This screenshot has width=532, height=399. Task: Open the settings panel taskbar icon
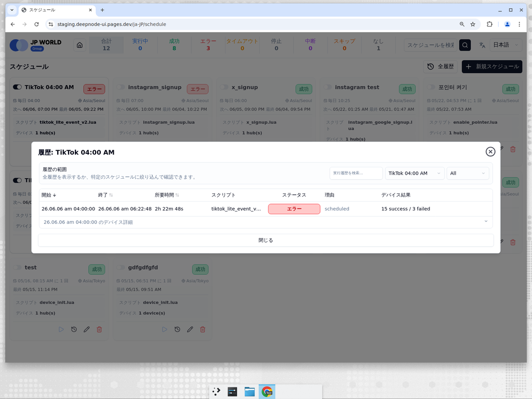pos(232,392)
